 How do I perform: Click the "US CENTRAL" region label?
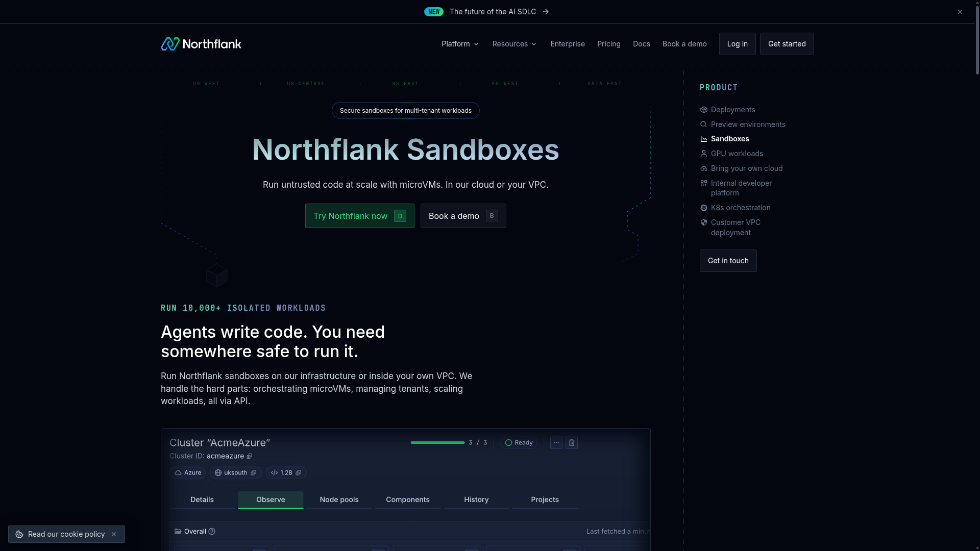tap(306, 84)
